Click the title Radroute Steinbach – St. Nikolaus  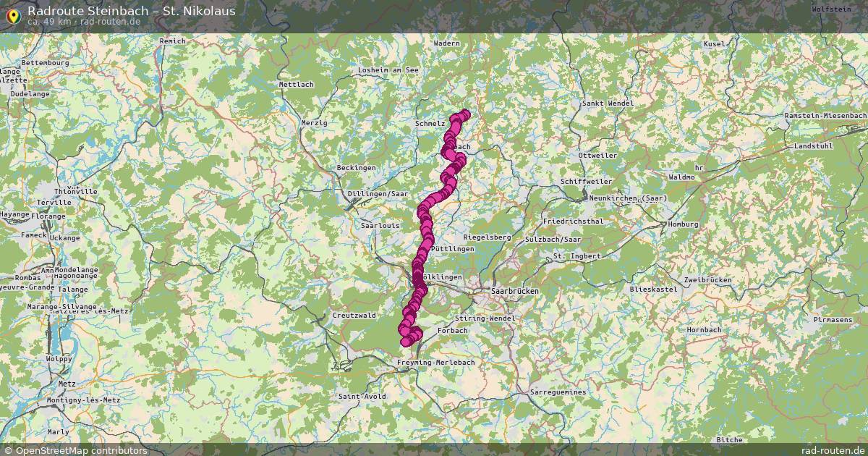coord(131,11)
